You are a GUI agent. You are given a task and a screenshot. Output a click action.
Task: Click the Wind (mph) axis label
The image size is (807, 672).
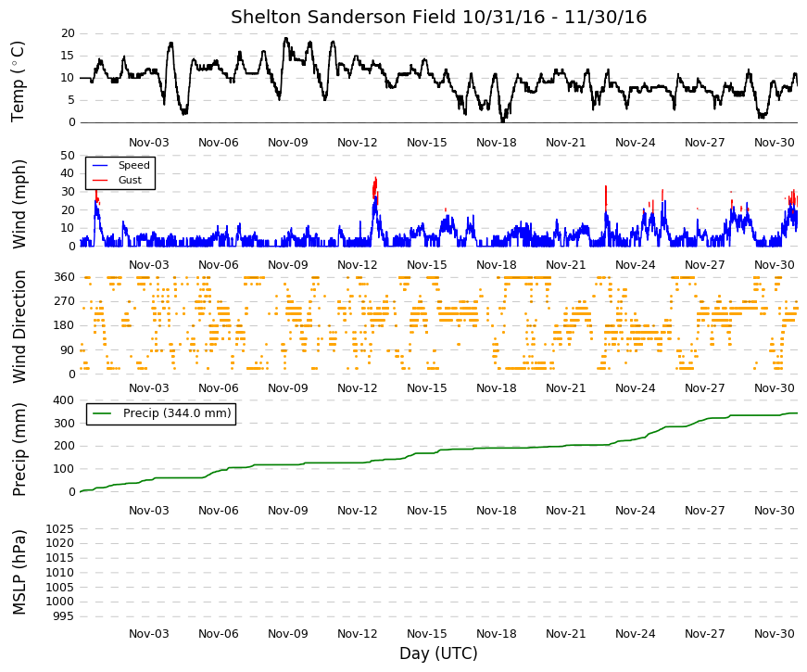[19, 205]
